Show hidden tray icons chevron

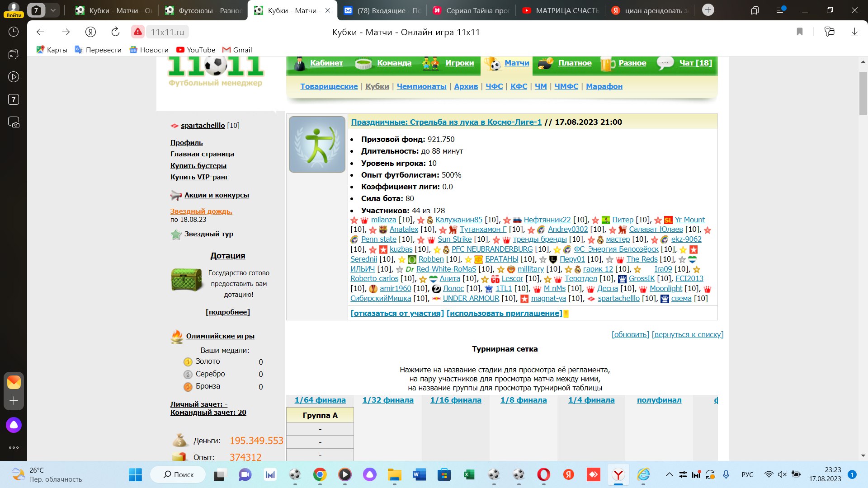(x=670, y=474)
